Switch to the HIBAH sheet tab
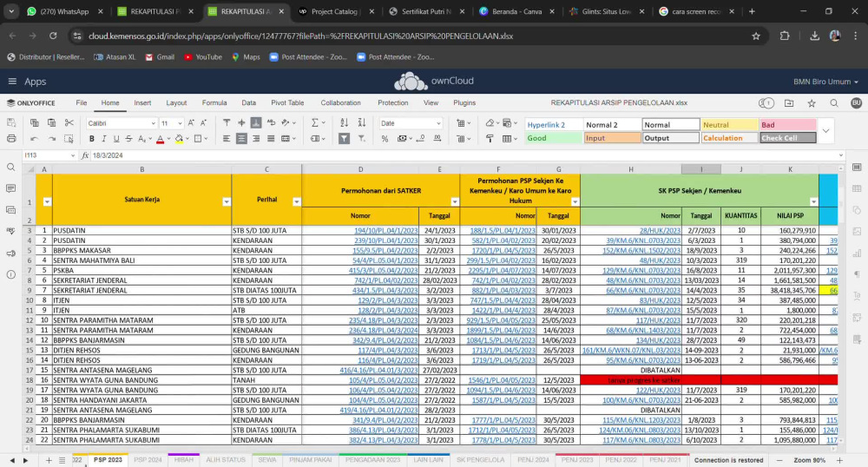The image size is (868, 467). (x=184, y=460)
